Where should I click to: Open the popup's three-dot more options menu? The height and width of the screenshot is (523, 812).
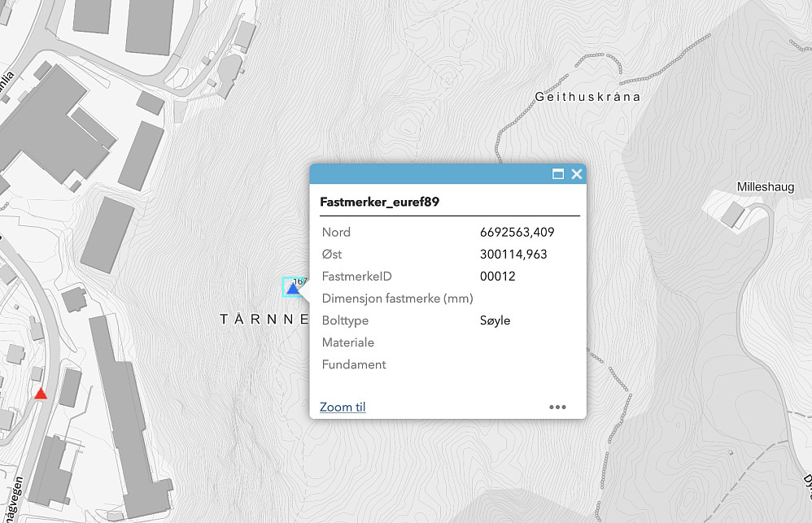click(557, 407)
